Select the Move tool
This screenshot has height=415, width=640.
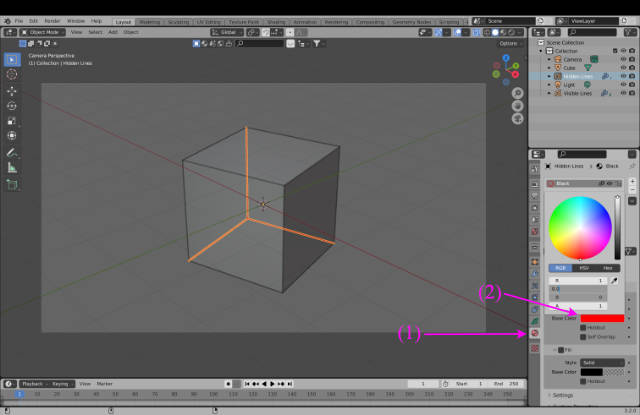11,91
